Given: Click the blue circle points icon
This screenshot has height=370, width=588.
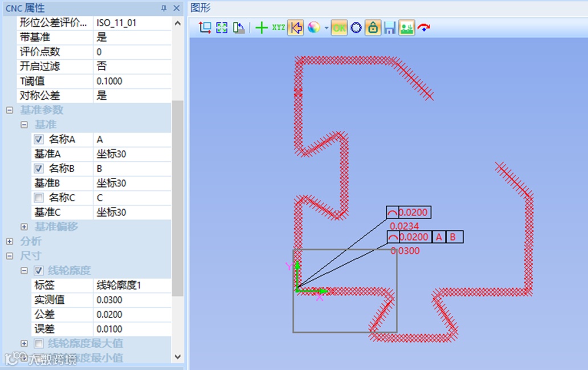Looking at the screenshot, I should tap(356, 27).
